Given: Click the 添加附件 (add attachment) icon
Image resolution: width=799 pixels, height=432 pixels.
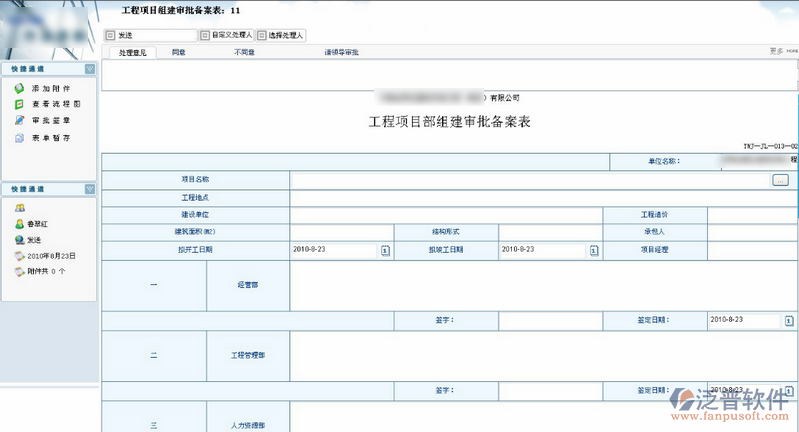Looking at the screenshot, I should (20, 89).
